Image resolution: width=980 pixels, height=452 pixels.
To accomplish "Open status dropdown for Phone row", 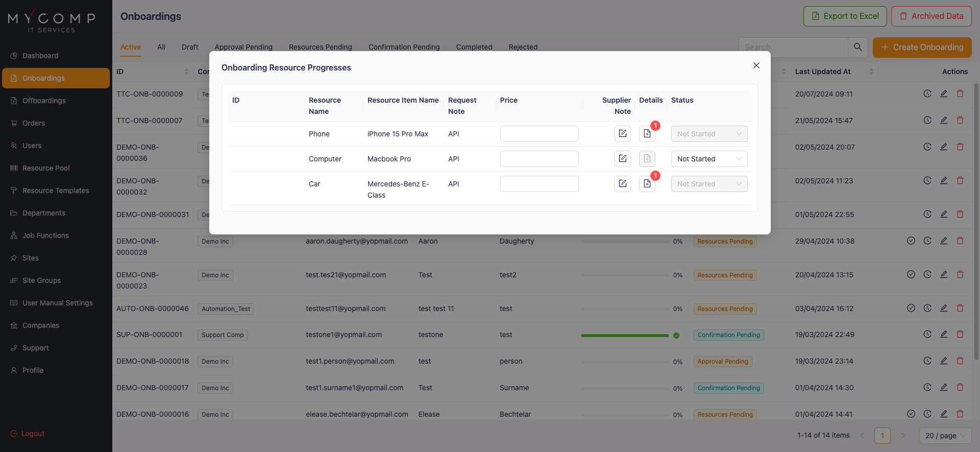I will [708, 134].
